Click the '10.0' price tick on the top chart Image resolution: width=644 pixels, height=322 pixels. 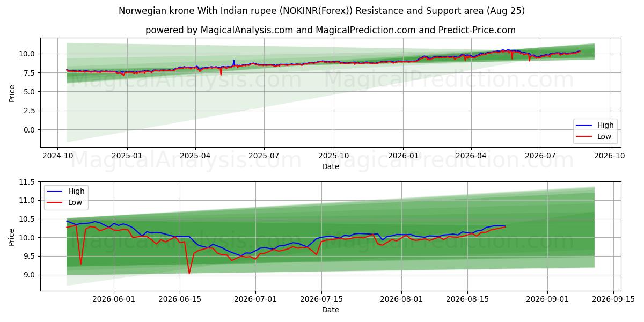click(x=28, y=54)
